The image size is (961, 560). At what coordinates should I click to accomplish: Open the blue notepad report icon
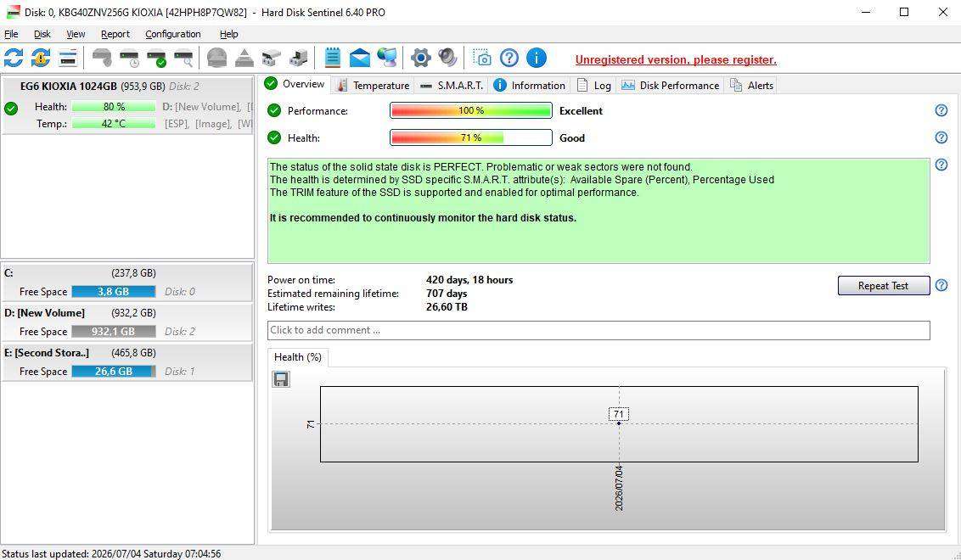(x=332, y=59)
